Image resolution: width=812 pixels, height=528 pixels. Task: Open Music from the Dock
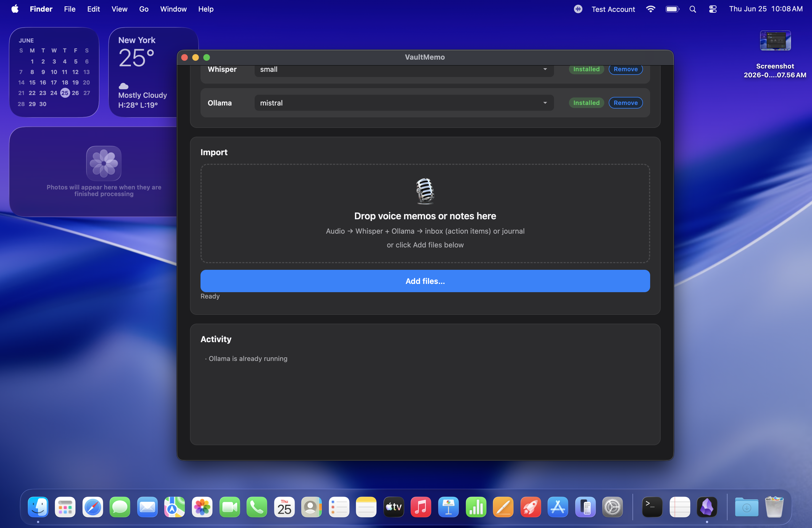421,507
